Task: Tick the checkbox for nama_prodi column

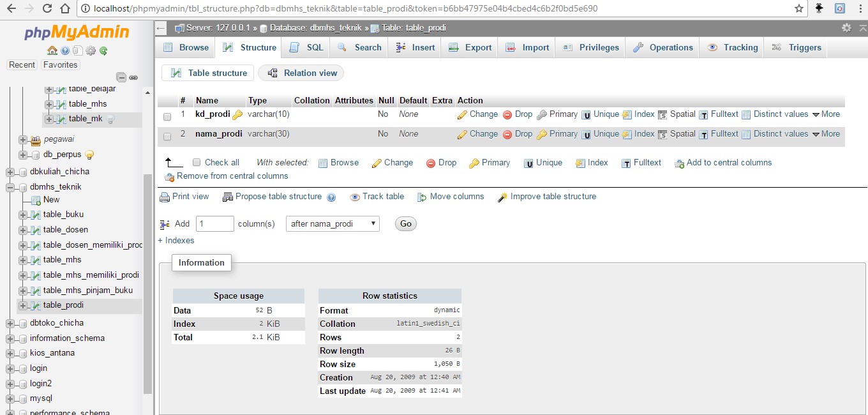Action: (x=167, y=137)
